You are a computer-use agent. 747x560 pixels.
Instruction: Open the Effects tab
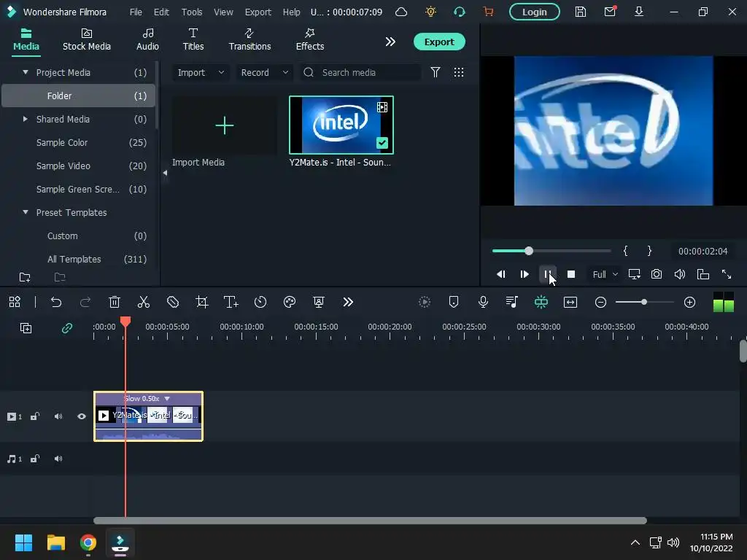309,39
